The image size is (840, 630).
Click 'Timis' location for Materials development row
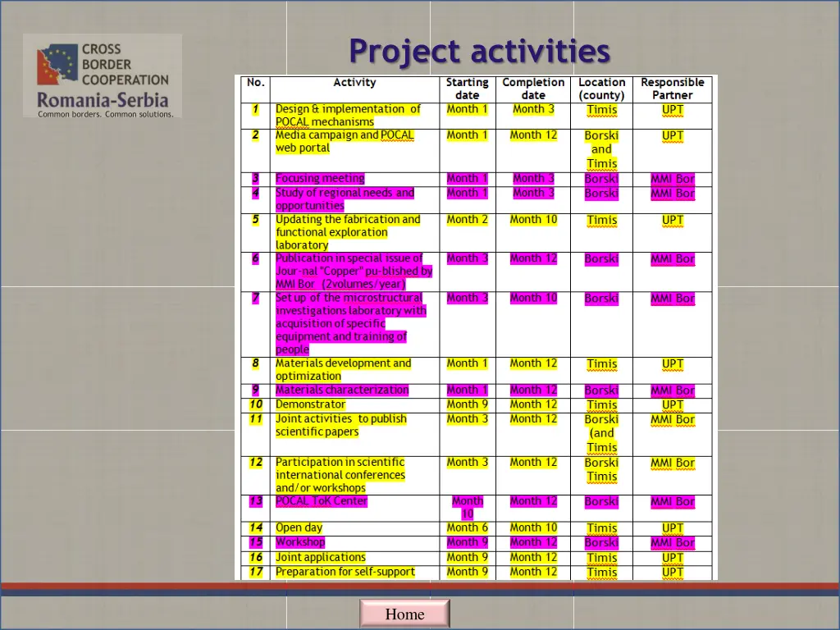[601, 363]
